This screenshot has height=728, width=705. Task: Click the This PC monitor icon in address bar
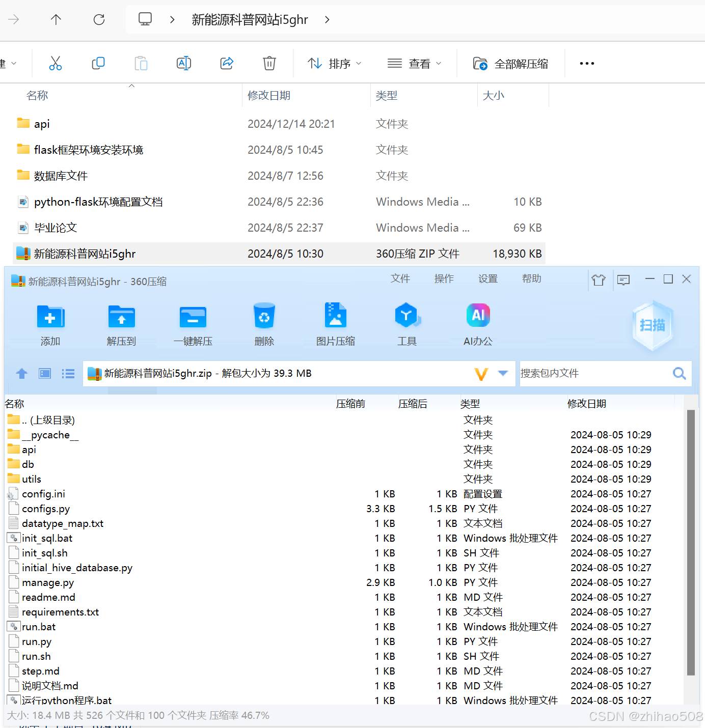[x=145, y=19]
